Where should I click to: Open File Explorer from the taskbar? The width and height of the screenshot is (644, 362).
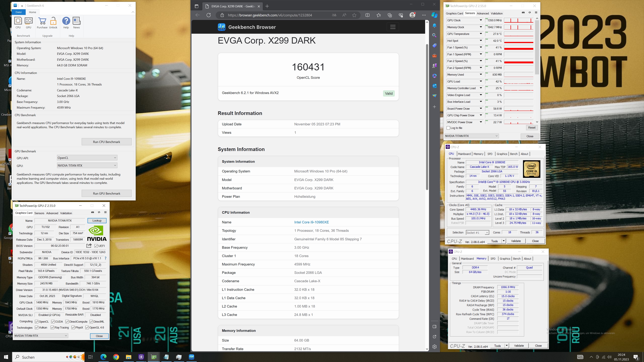(128, 357)
